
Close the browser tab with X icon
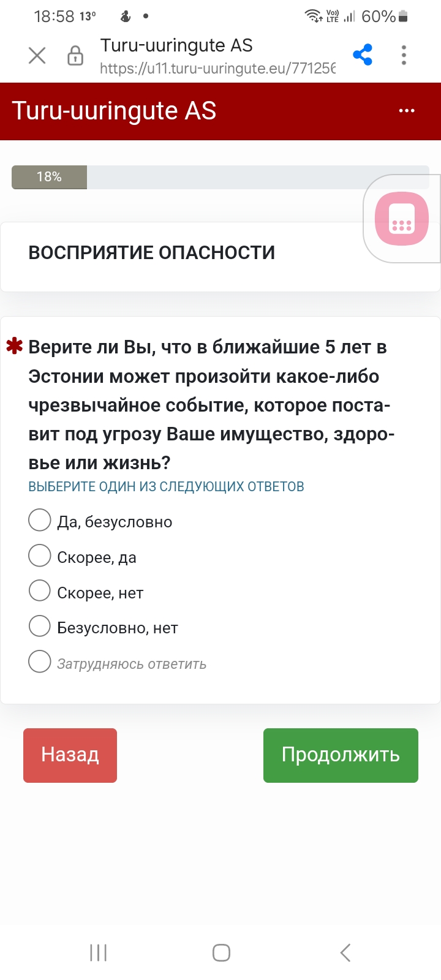37,56
